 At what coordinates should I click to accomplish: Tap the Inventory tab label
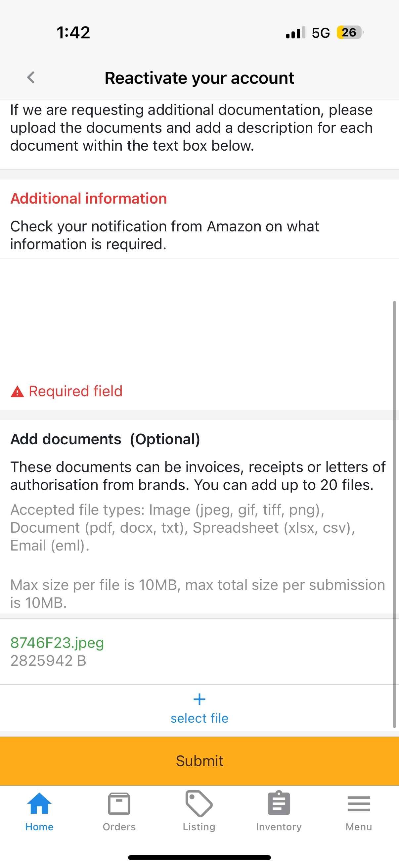point(279,827)
